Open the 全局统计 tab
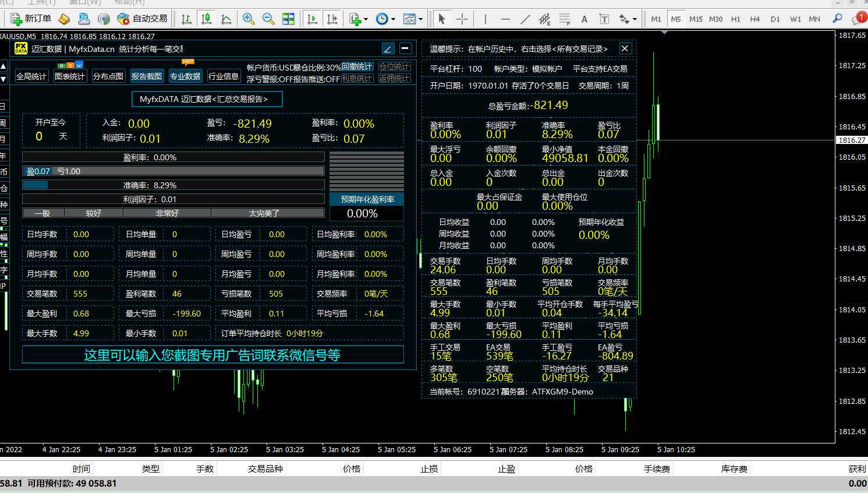This screenshot has width=868, height=493. (x=31, y=76)
